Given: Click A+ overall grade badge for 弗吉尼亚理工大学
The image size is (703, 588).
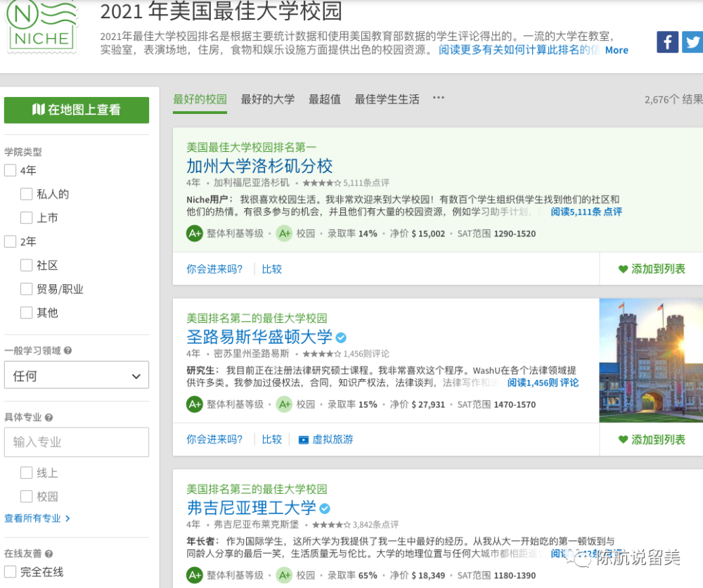Looking at the screenshot, I should click(195, 575).
